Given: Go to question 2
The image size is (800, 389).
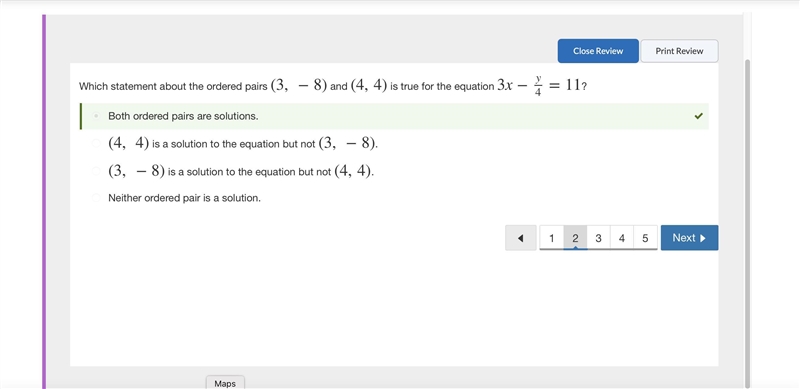Looking at the screenshot, I should 575,238.
